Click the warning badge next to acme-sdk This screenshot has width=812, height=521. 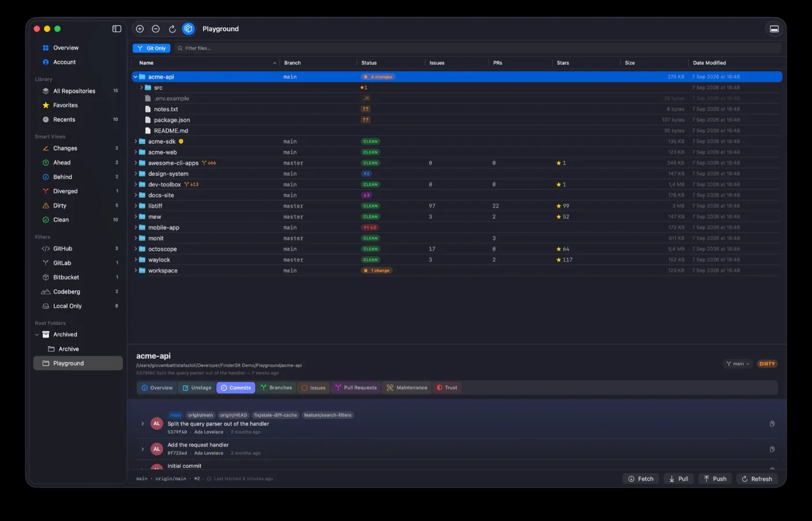pos(181,141)
